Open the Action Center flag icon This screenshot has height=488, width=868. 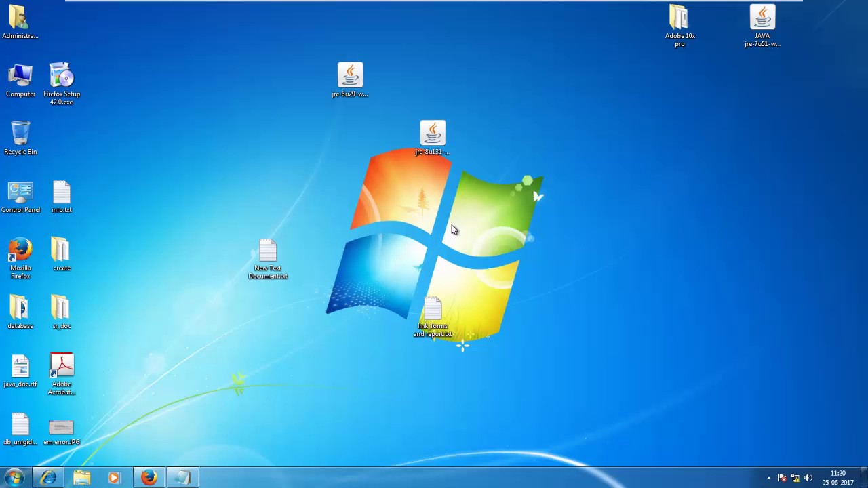(x=782, y=479)
